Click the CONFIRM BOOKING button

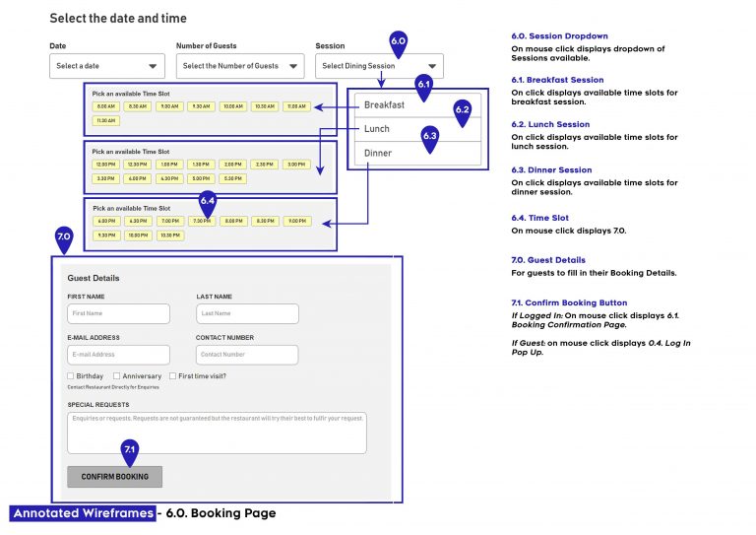tap(115, 477)
